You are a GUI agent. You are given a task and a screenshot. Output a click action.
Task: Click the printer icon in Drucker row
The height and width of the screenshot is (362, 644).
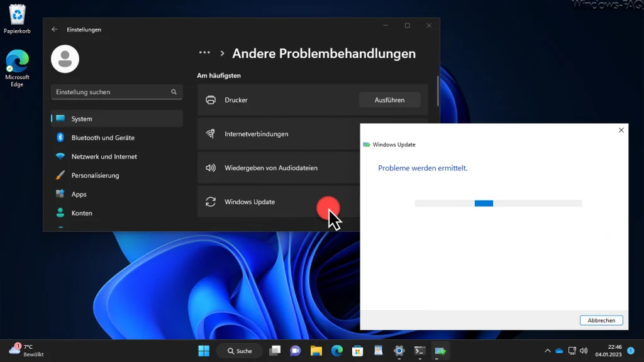211,100
